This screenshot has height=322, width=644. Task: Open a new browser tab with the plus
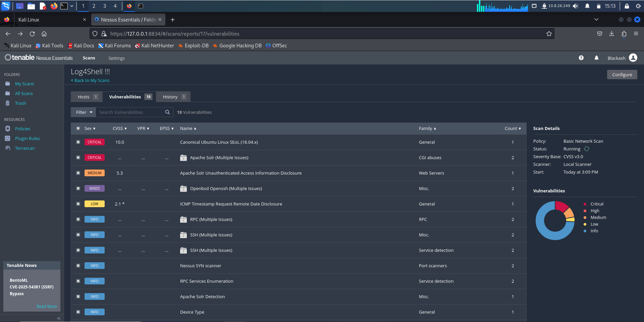(172, 20)
